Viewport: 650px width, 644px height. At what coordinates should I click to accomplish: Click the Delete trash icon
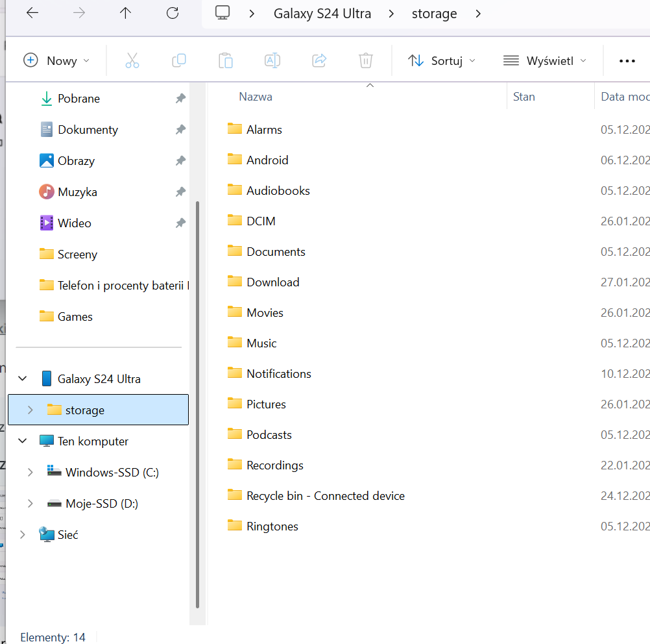(366, 61)
